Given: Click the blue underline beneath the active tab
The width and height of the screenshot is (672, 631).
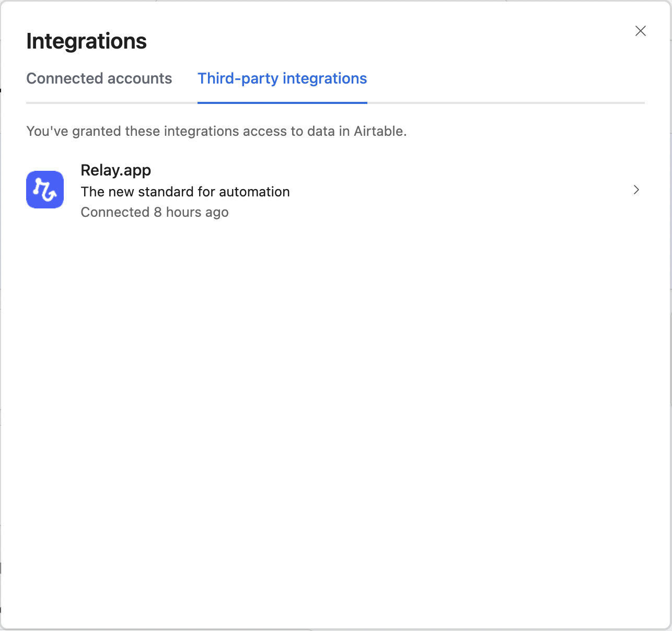Looking at the screenshot, I should click(x=282, y=103).
